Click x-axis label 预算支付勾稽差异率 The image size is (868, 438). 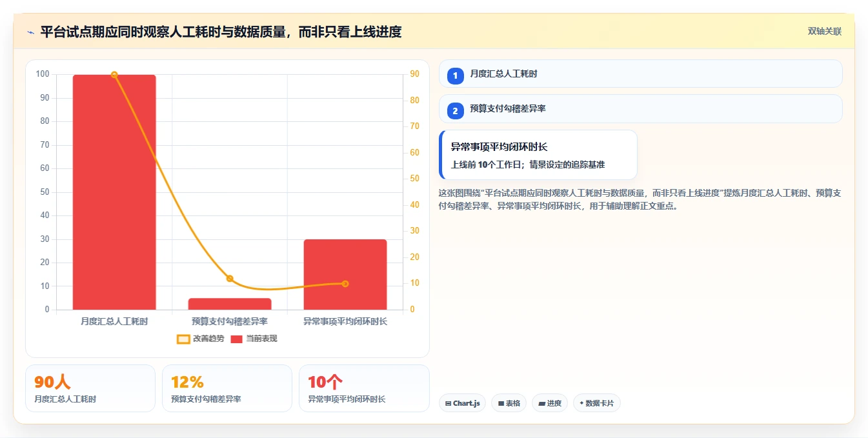[230, 321]
